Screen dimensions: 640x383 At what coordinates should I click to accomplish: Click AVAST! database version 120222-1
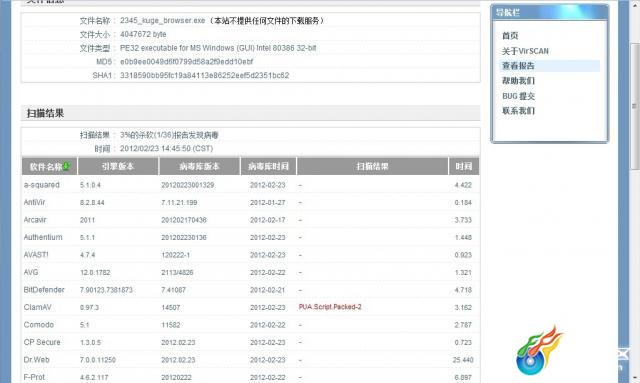[x=176, y=255]
